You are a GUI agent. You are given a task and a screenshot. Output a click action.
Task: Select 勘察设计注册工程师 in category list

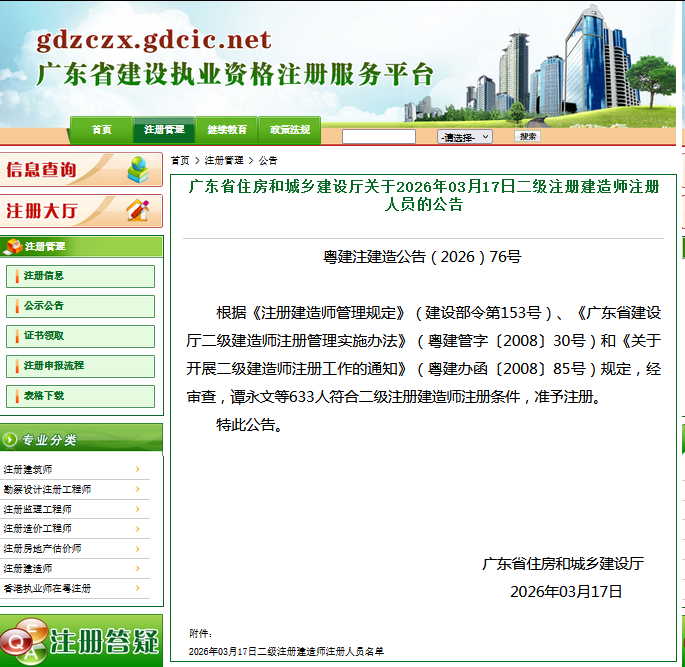[47, 489]
